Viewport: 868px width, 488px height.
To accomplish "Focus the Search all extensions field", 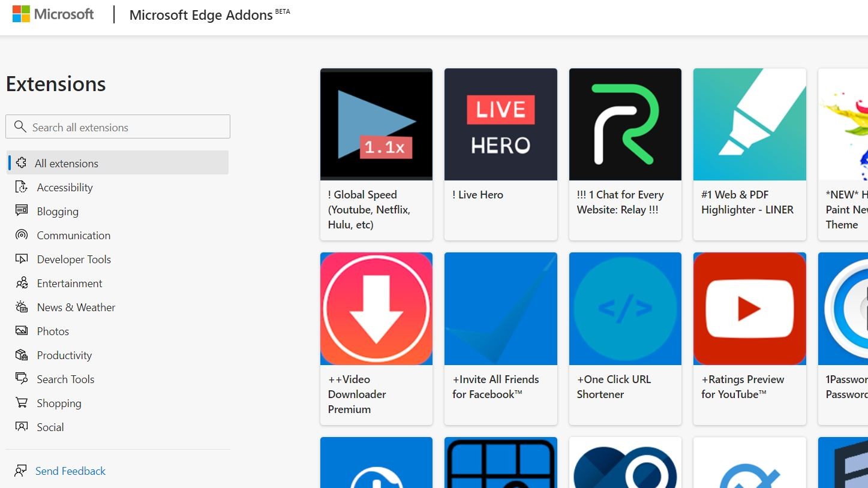I will [x=118, y=127].
